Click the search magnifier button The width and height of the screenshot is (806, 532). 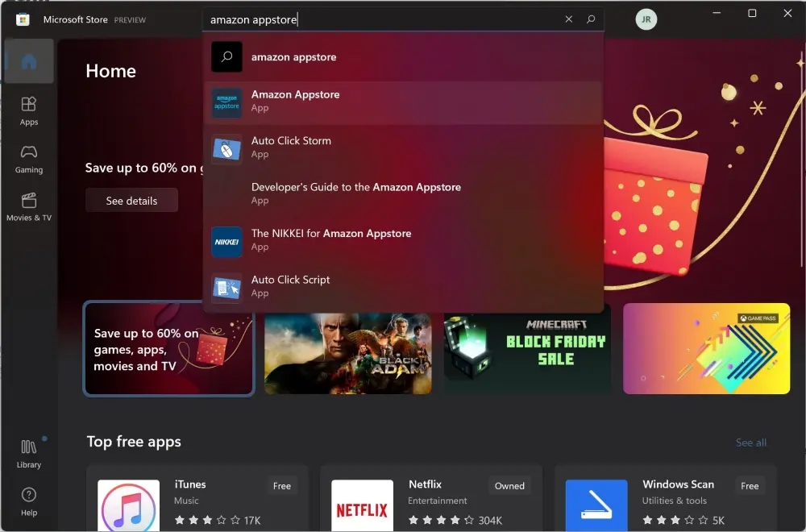(591, 19)
